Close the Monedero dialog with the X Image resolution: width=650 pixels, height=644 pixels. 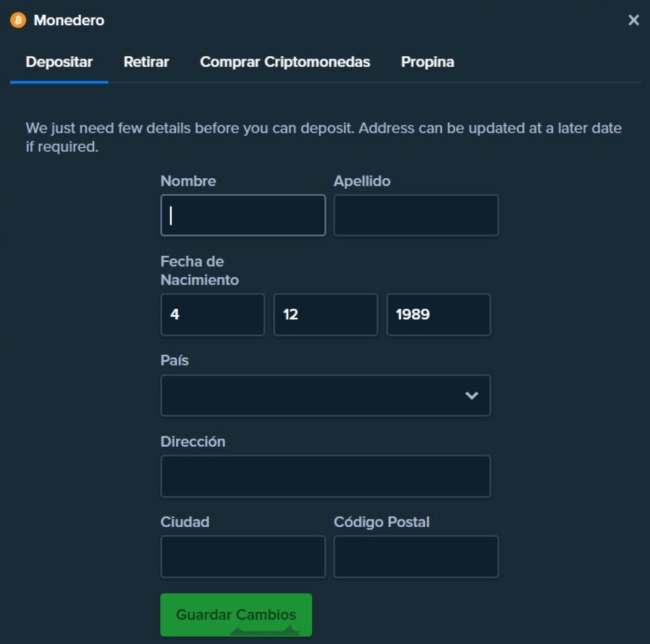pyautogui.click(x=633, y=20)
